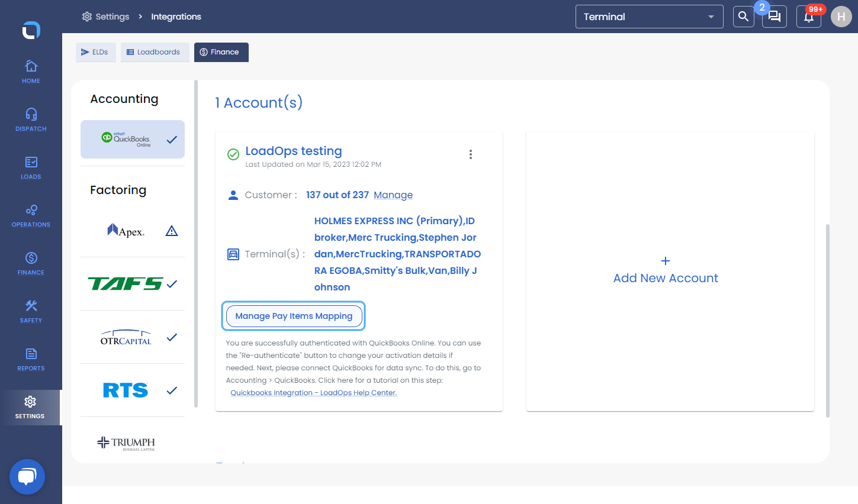Click the LoadOps logo at top left

click(31, 30)
